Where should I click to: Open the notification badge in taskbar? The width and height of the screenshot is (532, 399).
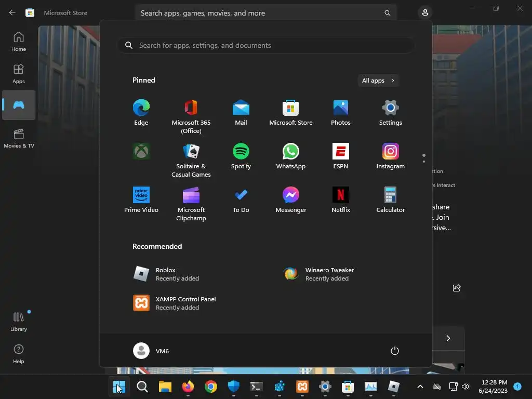click(x=517, y=387)
